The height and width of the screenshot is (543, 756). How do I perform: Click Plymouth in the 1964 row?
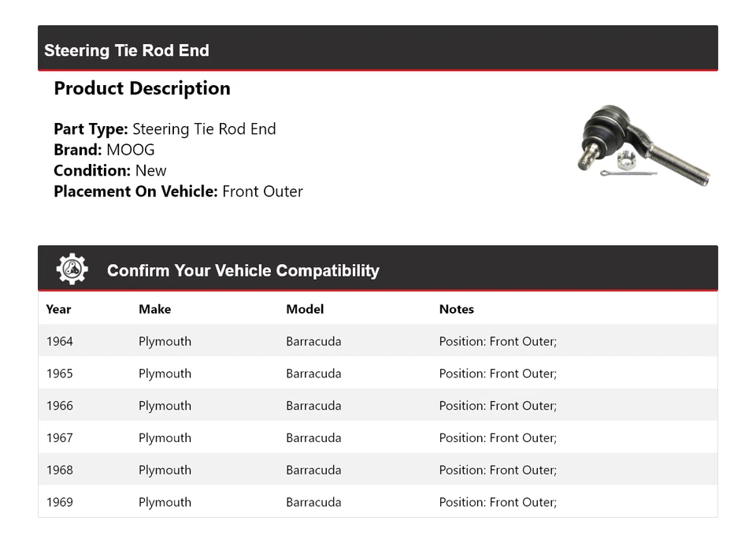pos(165,341)
